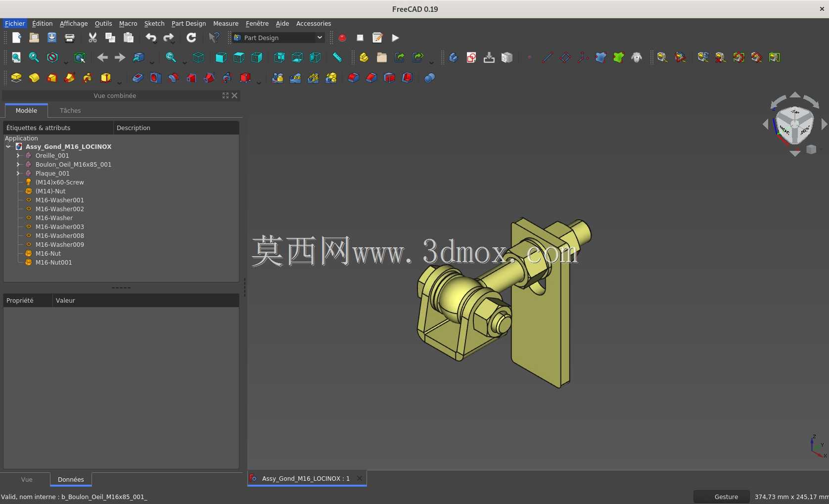Viewport: 829px width, 504px height.
Task: Select the Hole tool
Action: pyautogui.click(x=156, y=78)
